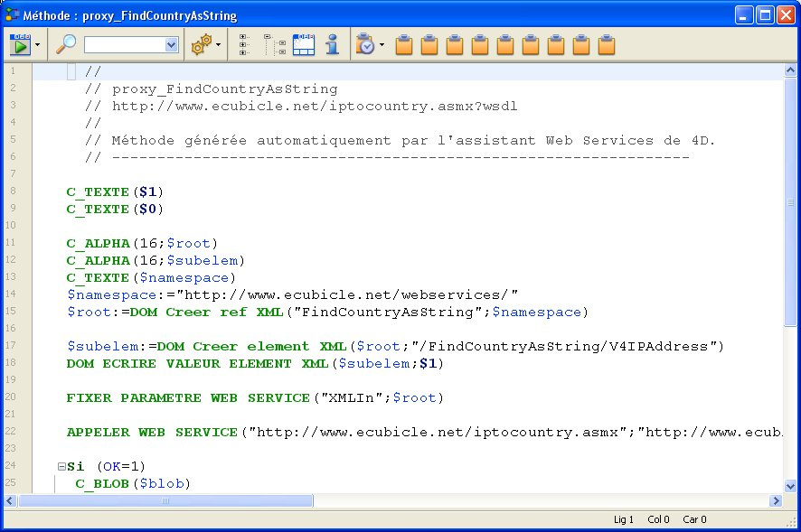Click the horizontal scrollbar right arrow
Viewport: 801px width, 532px height.
[x=776, y=501]
